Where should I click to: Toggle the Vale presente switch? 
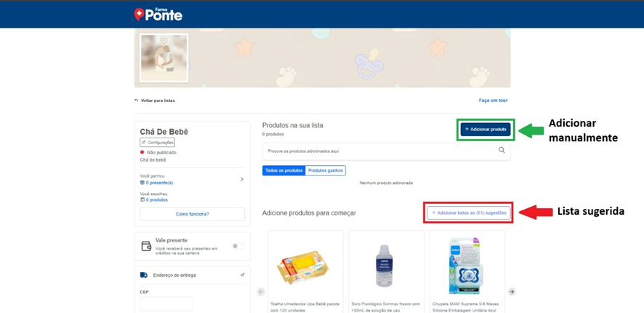coord(237,246)
